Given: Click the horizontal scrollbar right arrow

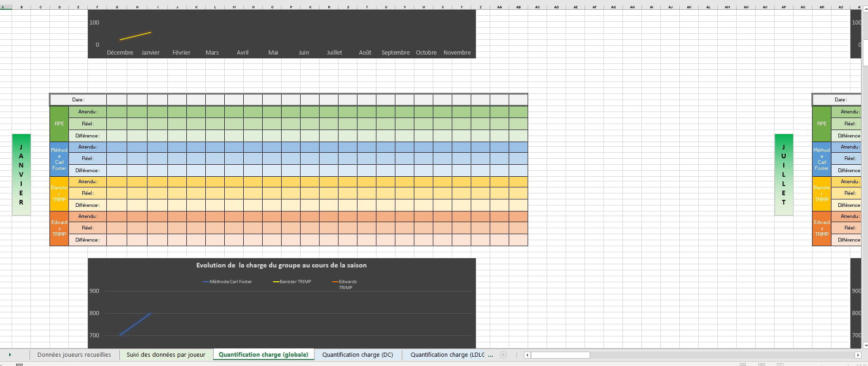Looking at the screenshot, I should (858, 355).
